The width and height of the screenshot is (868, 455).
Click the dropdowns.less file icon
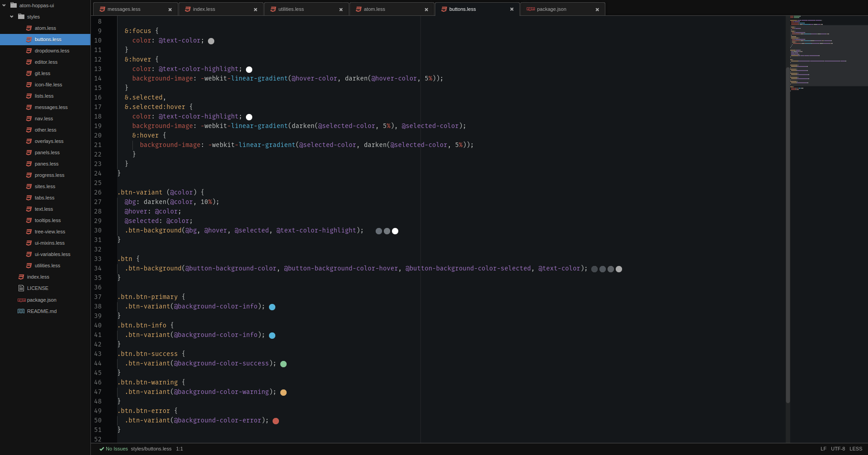click(29, 51)
